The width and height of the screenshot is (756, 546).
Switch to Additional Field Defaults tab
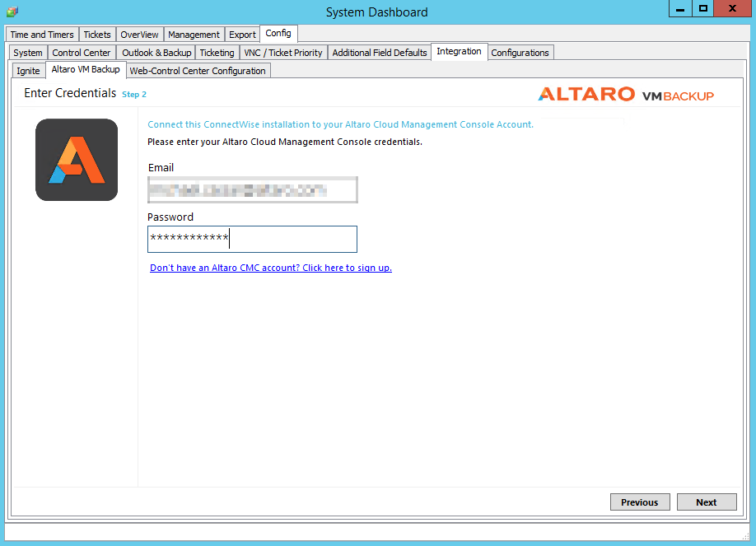380,53
